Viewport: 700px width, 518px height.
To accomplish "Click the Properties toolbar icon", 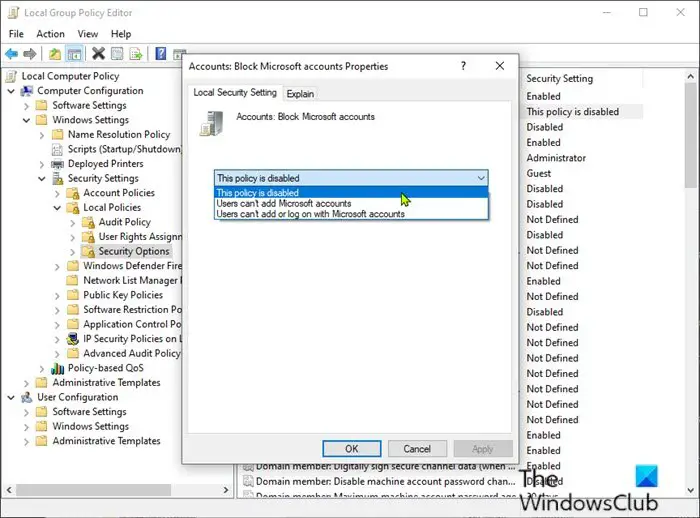I will click(117, 54).
